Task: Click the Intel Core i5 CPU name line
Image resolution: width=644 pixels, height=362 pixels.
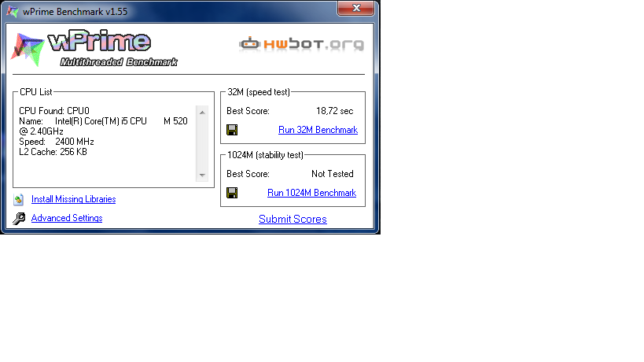Action: (103, 121)
